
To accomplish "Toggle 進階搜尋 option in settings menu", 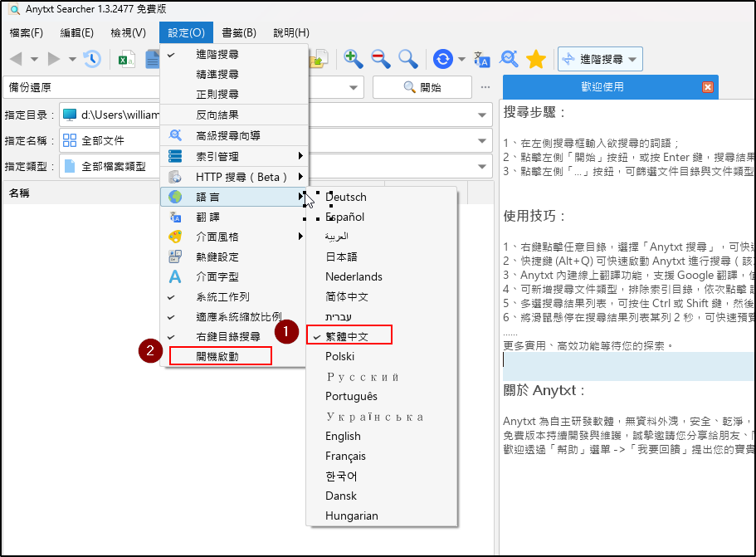I will [x=217, y=55].
